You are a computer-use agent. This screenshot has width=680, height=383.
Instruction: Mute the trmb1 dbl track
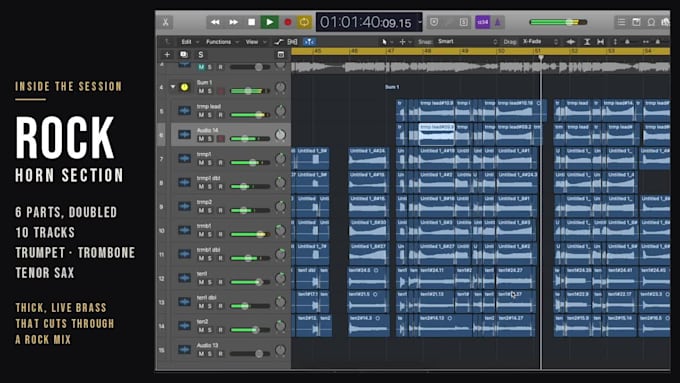tap(201, 258)
